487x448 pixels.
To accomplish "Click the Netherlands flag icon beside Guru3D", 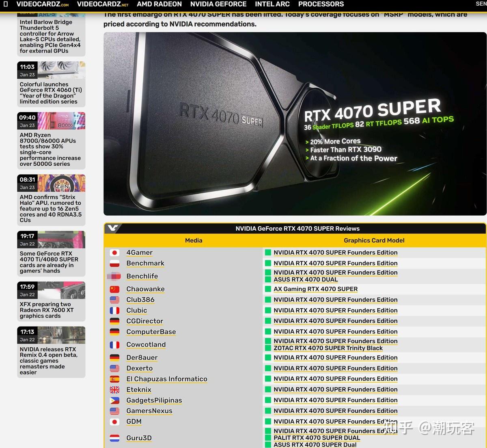I will pyautogui.click(x=115, y=438).
